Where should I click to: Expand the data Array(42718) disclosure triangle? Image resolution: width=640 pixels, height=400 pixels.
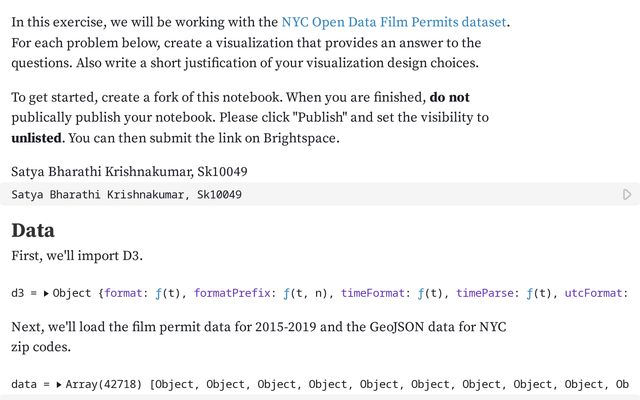pyautogui.click(x=59, y=384)
